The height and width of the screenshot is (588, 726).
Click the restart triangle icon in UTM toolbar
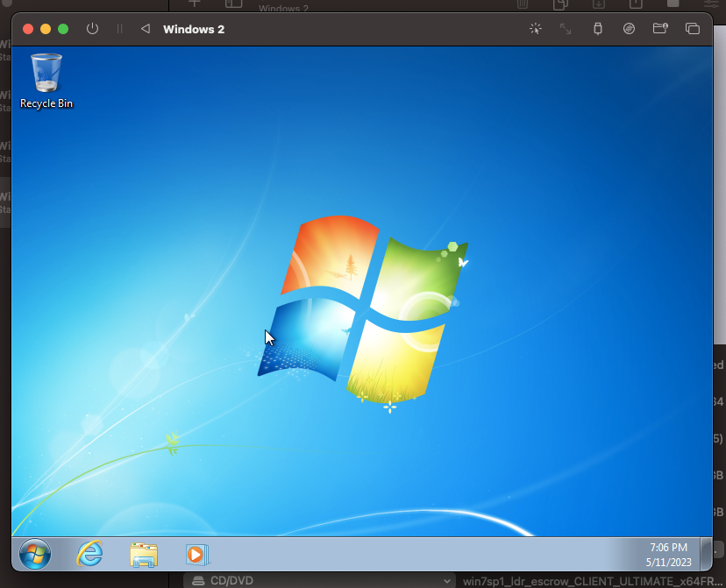tap(146, 29)
